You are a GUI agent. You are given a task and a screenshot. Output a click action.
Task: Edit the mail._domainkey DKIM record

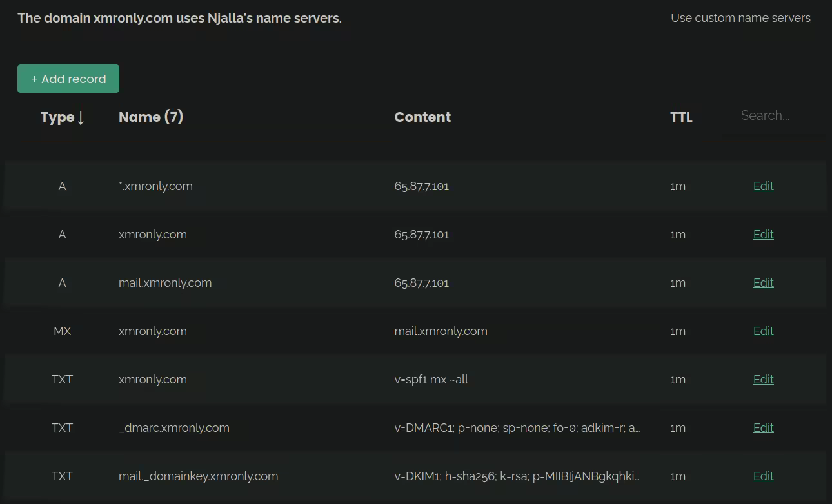763,476
